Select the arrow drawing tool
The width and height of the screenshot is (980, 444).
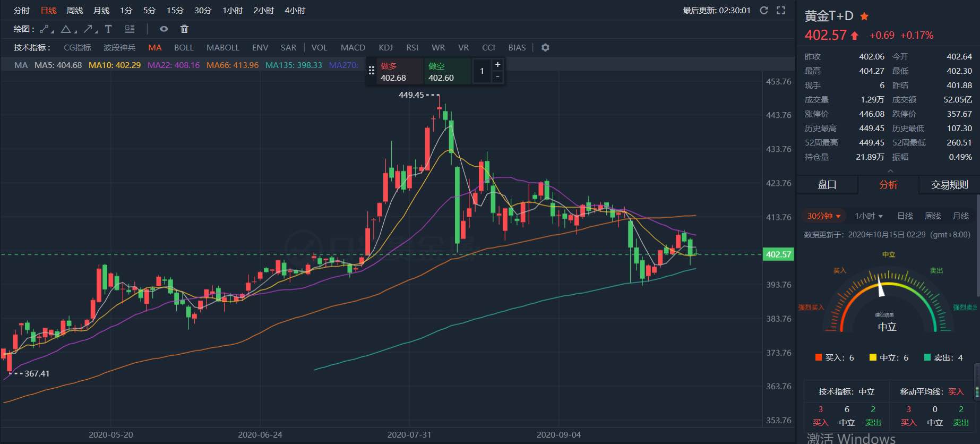click(x=89, y=29)
